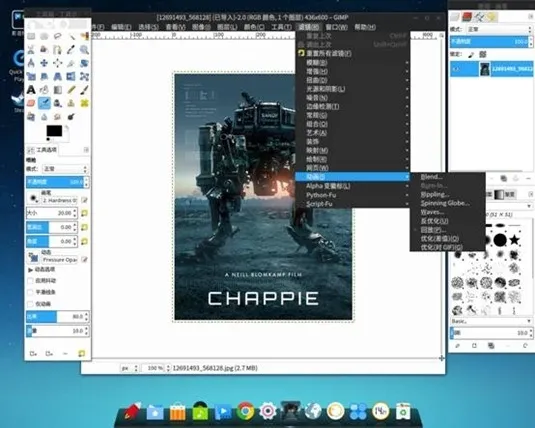This screenshot has width=535, height=428.
Task: Select the Bucket Fill tool
Action: tap(44, 90)
